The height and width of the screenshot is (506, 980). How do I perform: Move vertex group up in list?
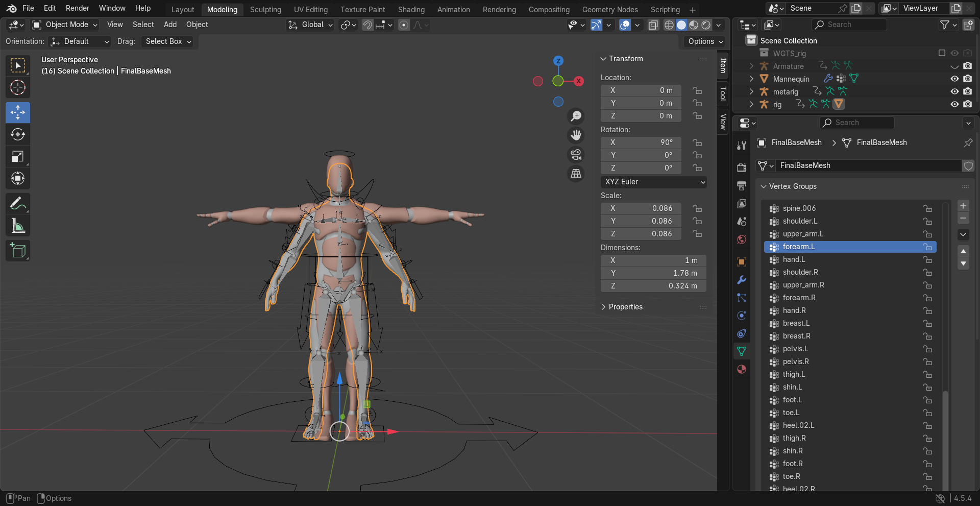tap(963, 251)
